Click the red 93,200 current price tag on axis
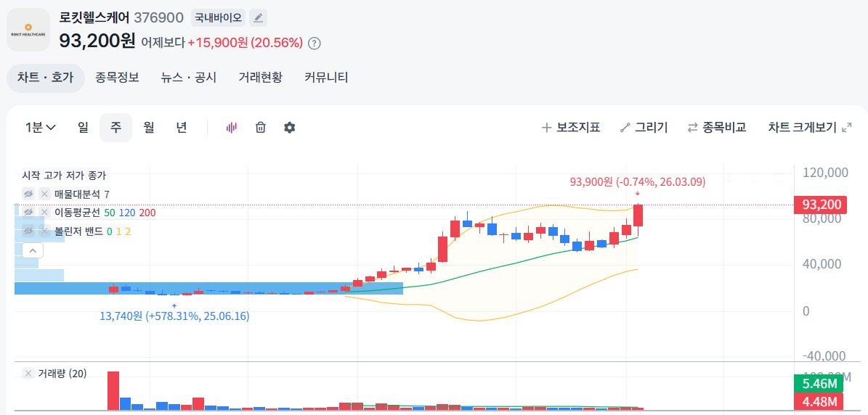Image resolution: width=868 pixels, height=415 pixels. tap(821, 205)
